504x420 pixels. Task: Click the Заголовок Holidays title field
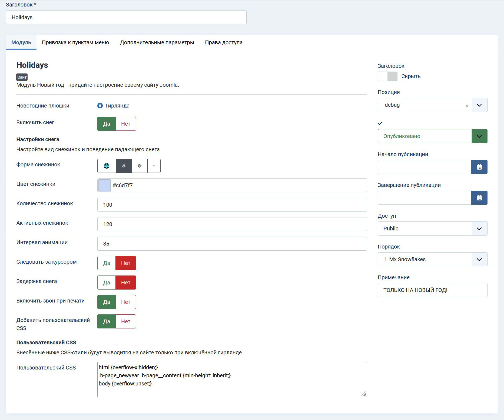tap(126, 17)
